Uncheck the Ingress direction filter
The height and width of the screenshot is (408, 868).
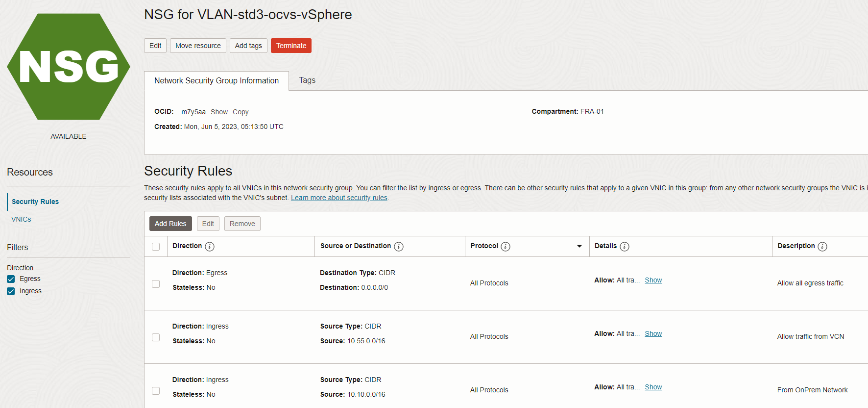tap(11, 291)
